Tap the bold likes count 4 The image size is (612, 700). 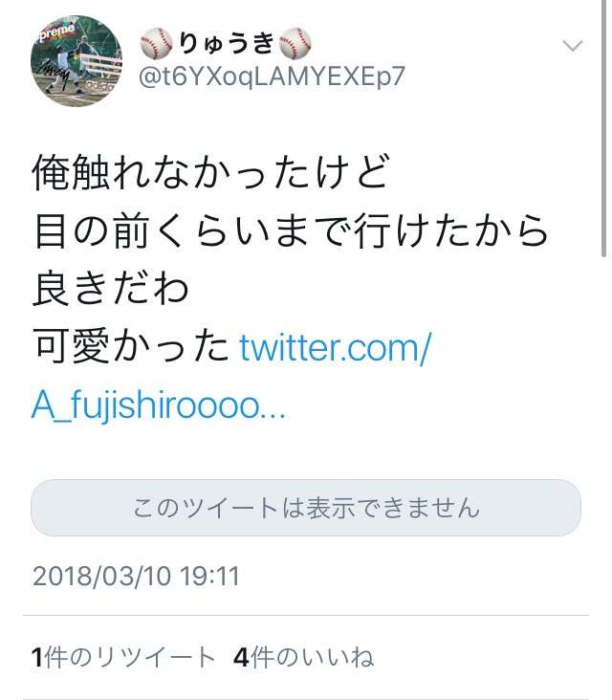(x=242, y=658)
